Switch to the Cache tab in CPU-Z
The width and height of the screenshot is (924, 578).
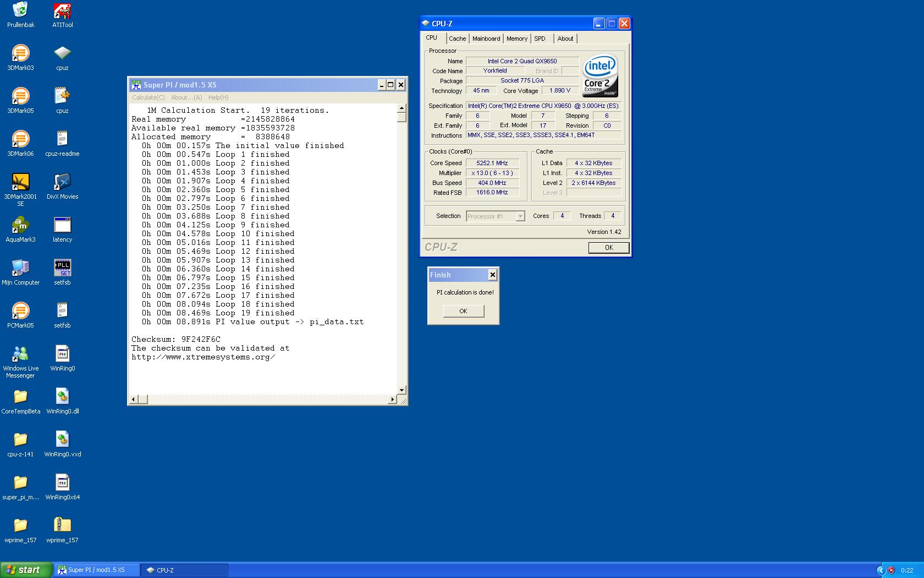(x=457, y=39)
